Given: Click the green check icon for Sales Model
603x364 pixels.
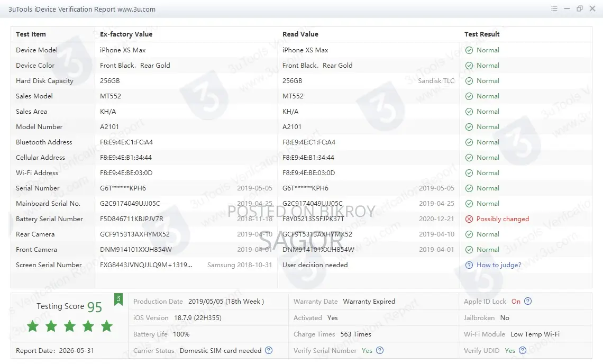Looking at the screenshot, I should tap(469, 96).
